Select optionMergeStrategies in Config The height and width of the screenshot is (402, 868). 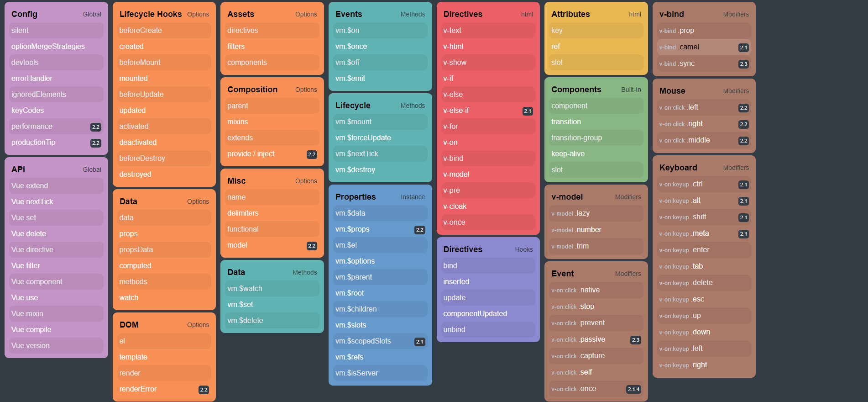click(x=56, y=47)
